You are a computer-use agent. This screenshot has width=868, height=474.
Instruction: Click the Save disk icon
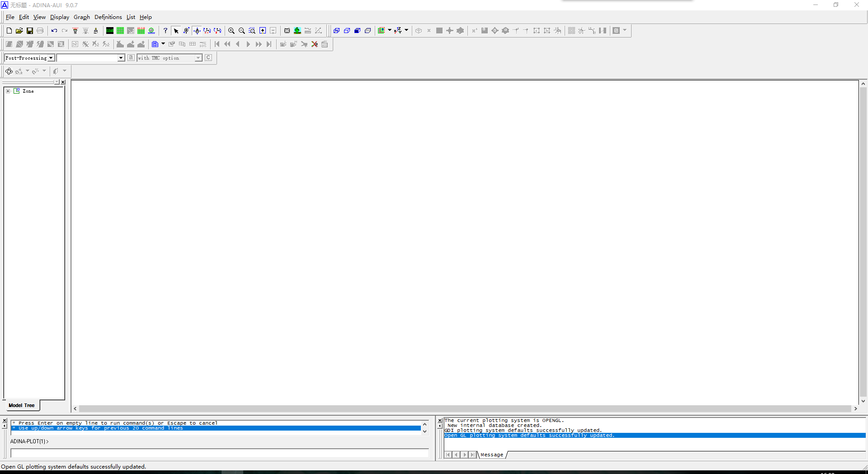coord(30,31)
